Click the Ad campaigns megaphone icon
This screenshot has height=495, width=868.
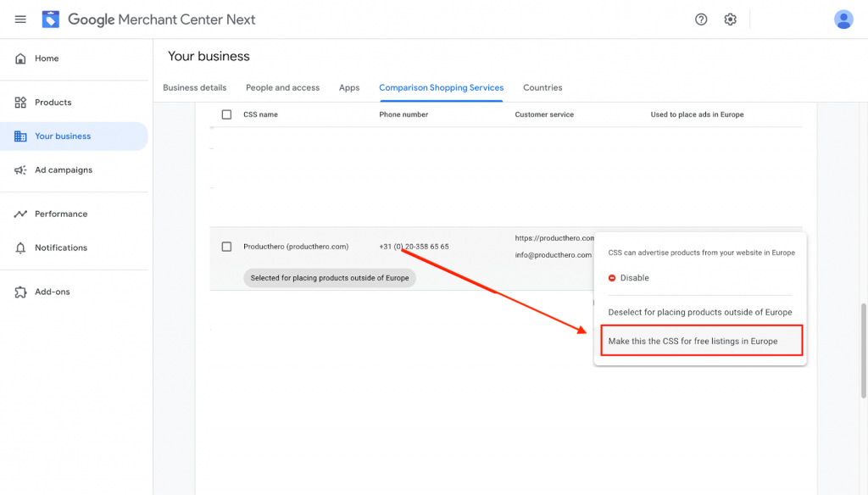20,170
